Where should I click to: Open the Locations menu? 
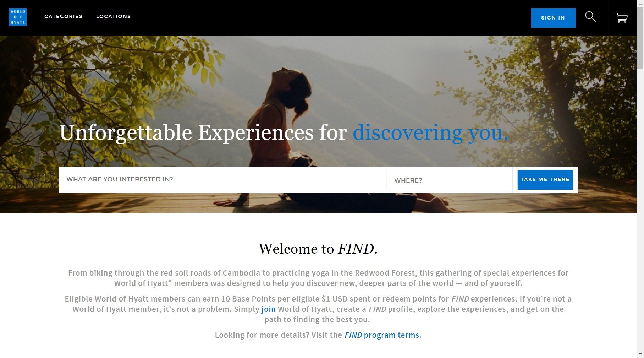(x=113, y=16)
